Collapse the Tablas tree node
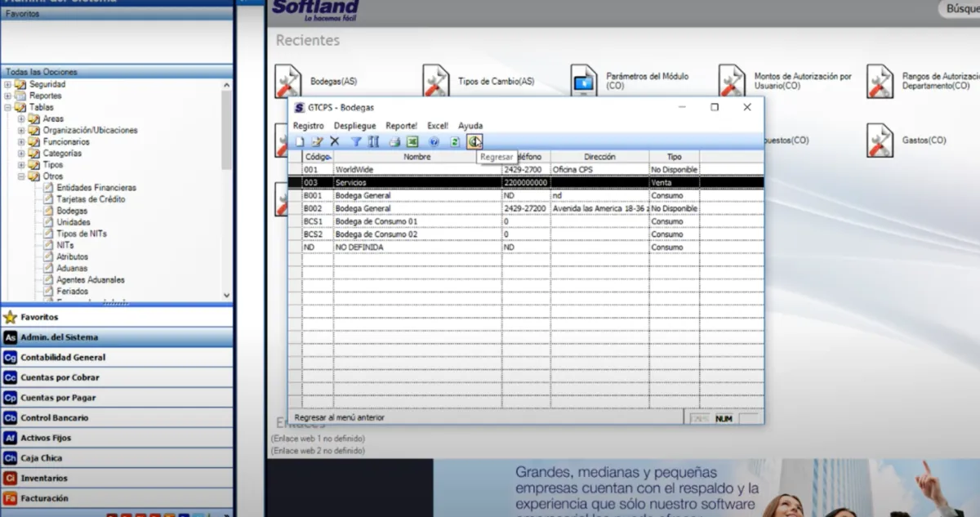 pos(8,107)
